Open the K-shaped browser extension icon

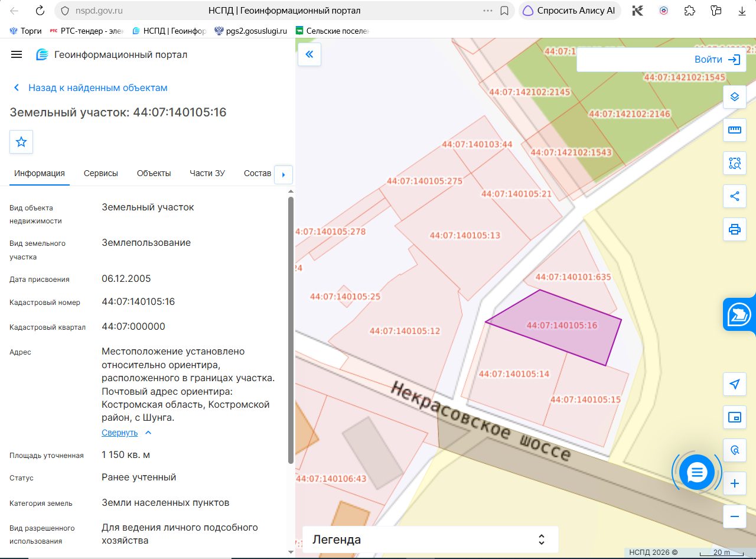(x=637, y=11)
